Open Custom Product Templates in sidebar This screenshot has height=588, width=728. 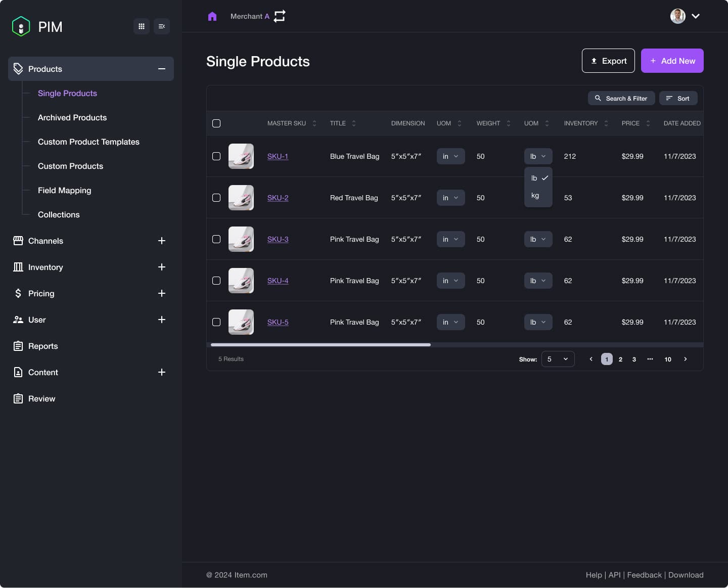88,142
